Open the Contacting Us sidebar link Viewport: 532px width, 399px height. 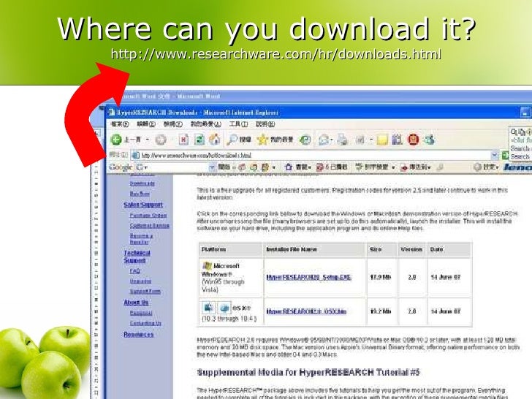pos(145,323)
